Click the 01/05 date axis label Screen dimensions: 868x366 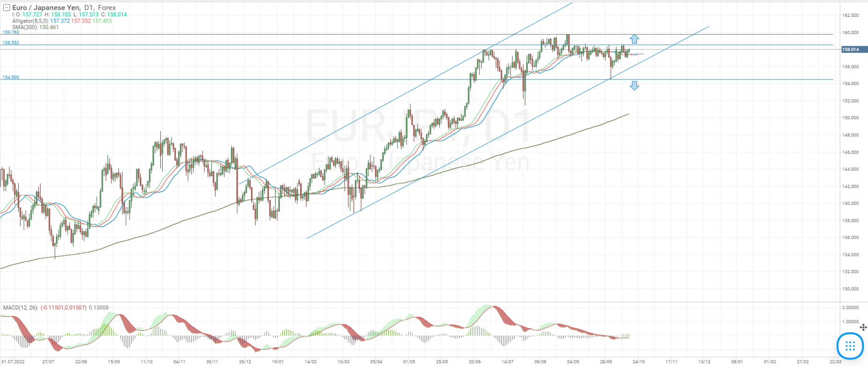click(409, 362)
